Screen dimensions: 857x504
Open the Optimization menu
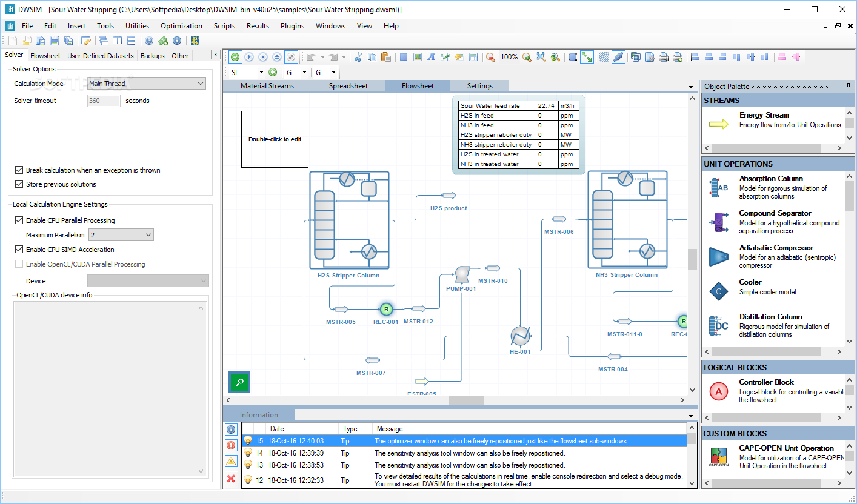click(x=181, y=26)
